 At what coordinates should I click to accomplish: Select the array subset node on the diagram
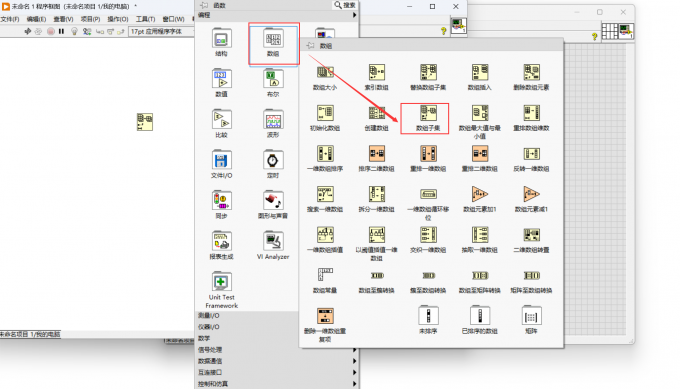[x=145, y=122]
